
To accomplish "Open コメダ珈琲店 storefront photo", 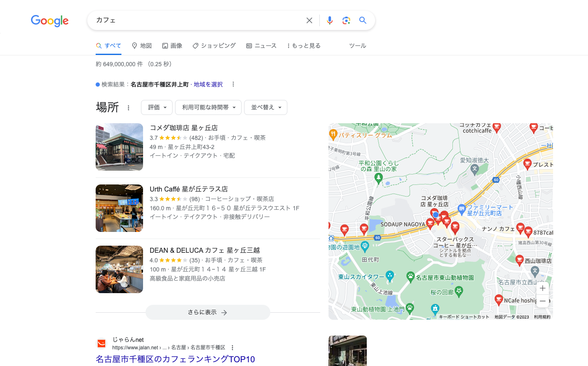I will click(119, 147).
